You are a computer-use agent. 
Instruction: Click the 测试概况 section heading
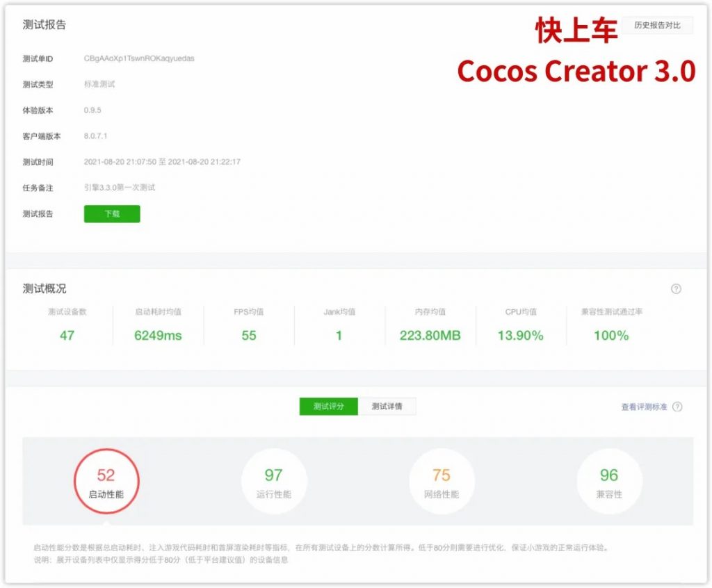tap(44, 288)
